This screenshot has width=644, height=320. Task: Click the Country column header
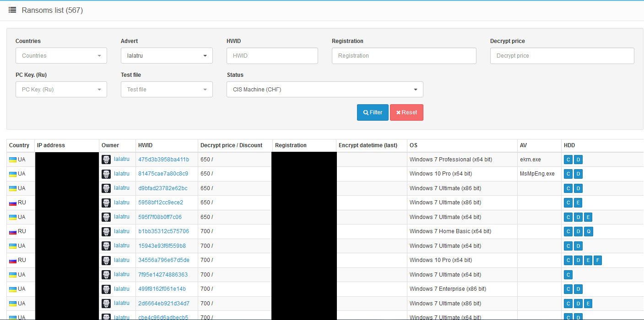[x=19, y=145]
